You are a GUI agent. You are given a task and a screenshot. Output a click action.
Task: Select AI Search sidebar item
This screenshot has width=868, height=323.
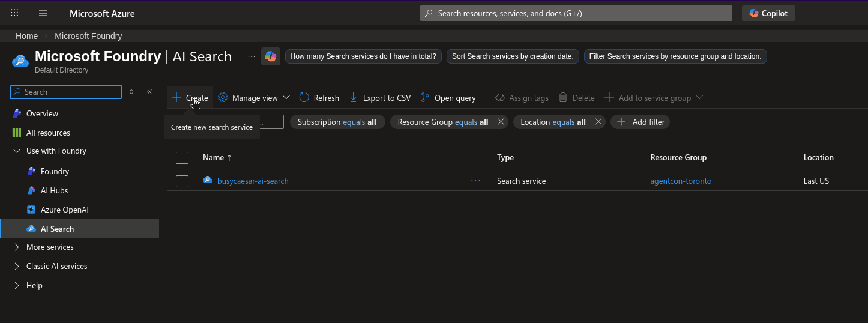tap(79, 229)
